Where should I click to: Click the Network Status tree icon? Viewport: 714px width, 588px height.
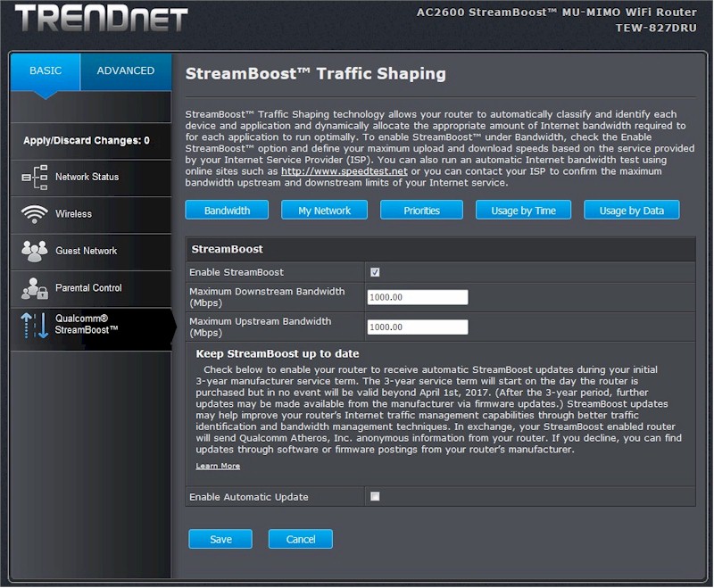click(x=35, y=178)
